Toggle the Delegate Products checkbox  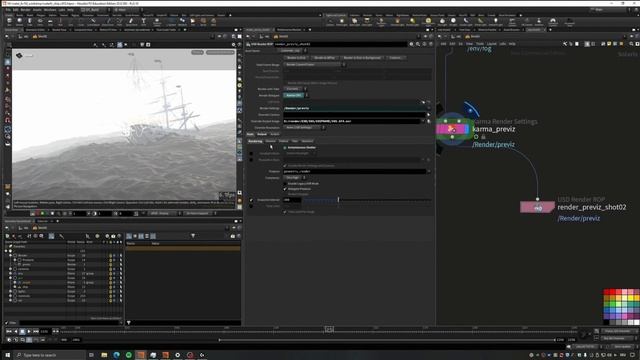point(285,189)
